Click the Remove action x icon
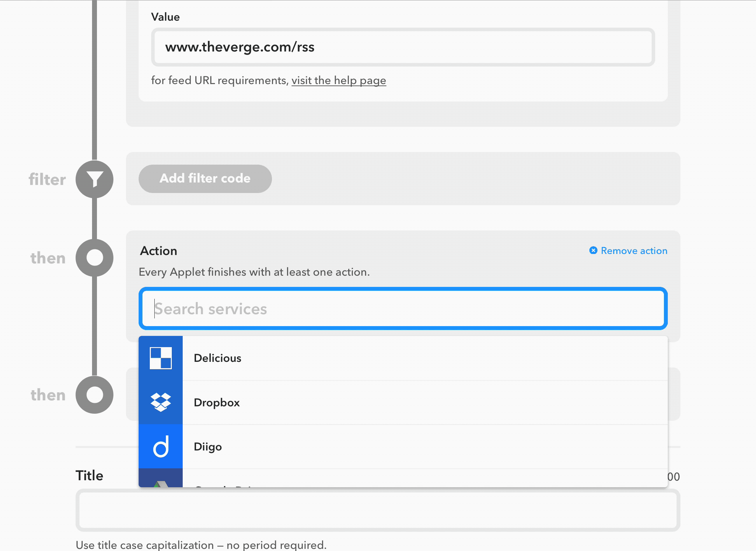This screenshot has width=756, height=551. click(593, 250)
